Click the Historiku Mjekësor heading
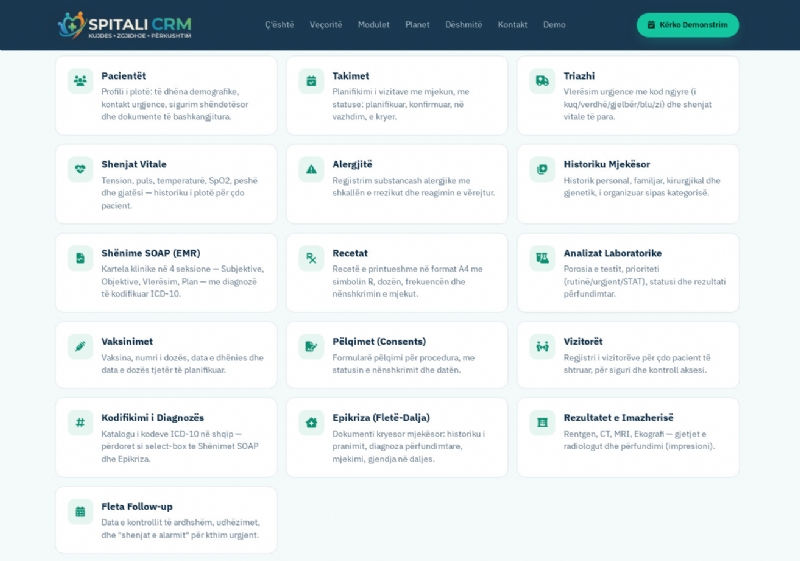 click(607, 164)
